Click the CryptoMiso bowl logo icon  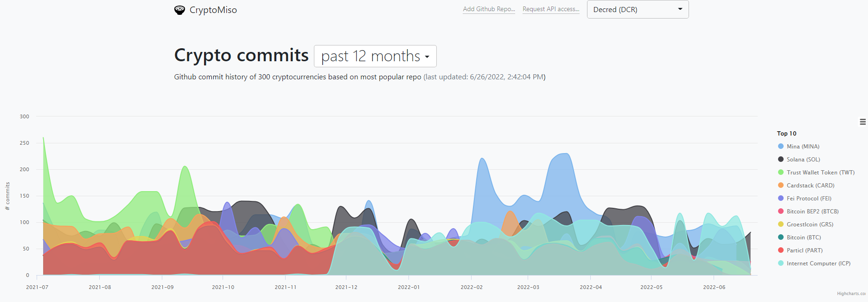[179, 10]
